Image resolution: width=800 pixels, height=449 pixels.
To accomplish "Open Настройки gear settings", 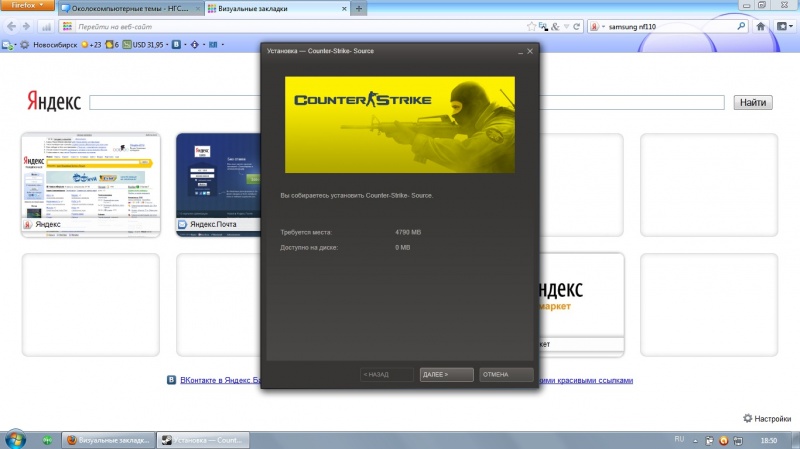I will [767, 418].
